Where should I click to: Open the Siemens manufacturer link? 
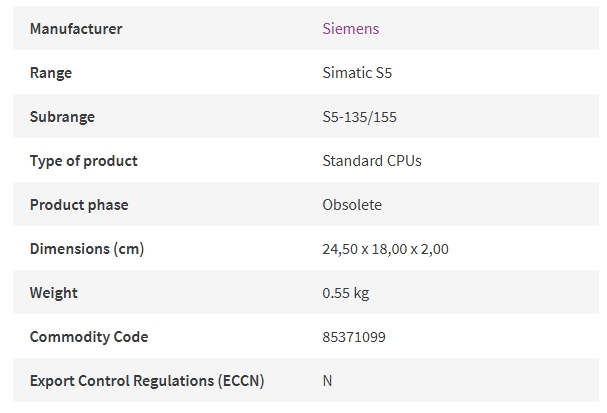pos(351,29)
